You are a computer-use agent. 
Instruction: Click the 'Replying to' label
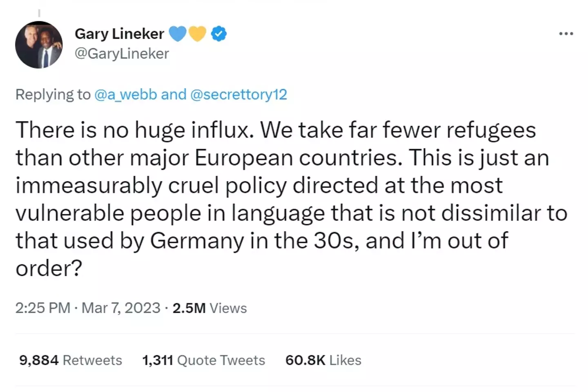click(x=52, y=94)
